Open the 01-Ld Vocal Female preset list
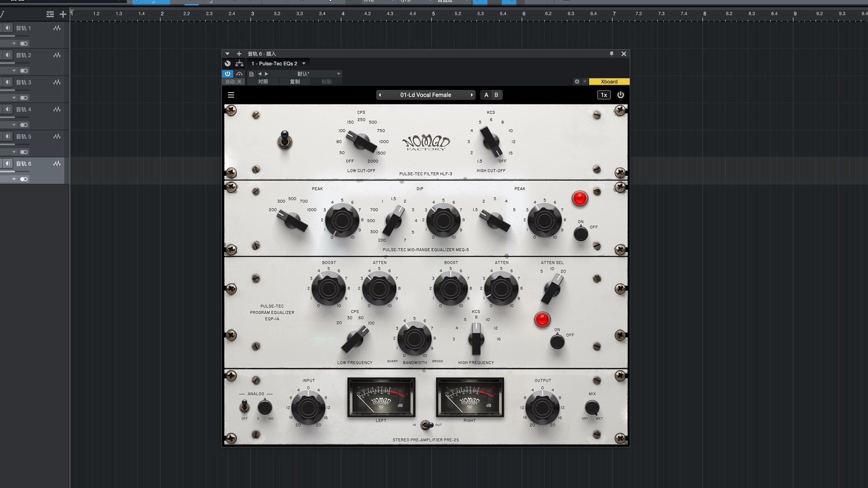Screen dimensions: 868x488 point(425,95)
